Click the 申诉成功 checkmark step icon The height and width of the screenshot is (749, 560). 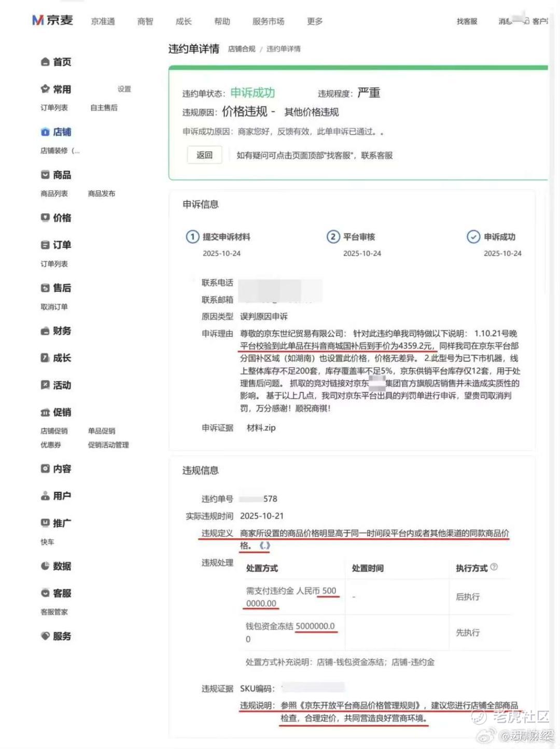click(x=473, y=237)
